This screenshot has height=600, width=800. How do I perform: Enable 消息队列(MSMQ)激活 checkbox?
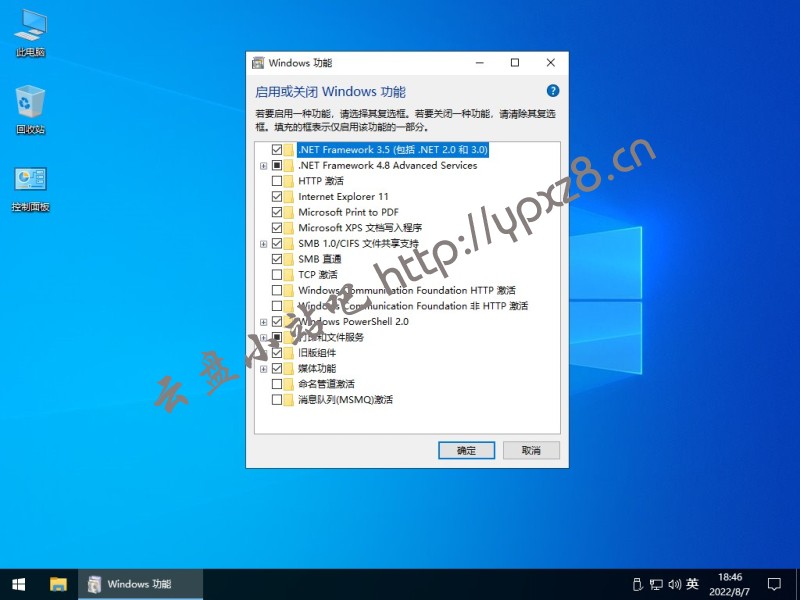[x=277, y=399]
